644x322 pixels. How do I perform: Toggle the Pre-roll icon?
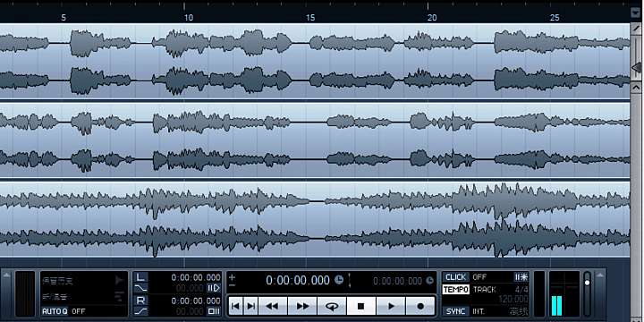(x=214, y=287)
